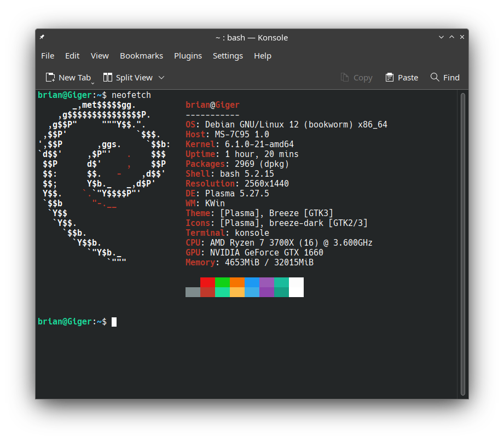Open the Edit menu
The width and height of the screenshot is (504, 441).
tap(72, 56)
